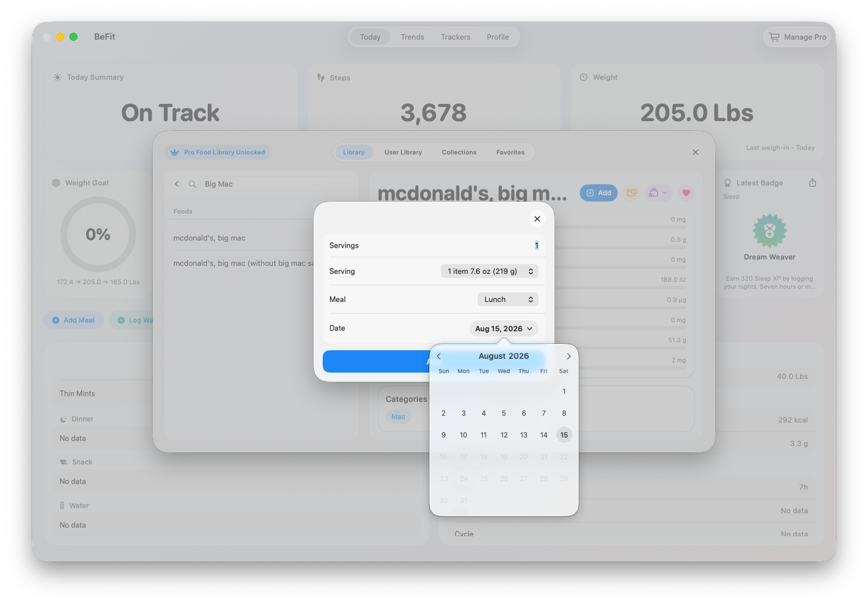Go to next month in calendar
This screenshot has height=604, width=868.
point(568,357)
